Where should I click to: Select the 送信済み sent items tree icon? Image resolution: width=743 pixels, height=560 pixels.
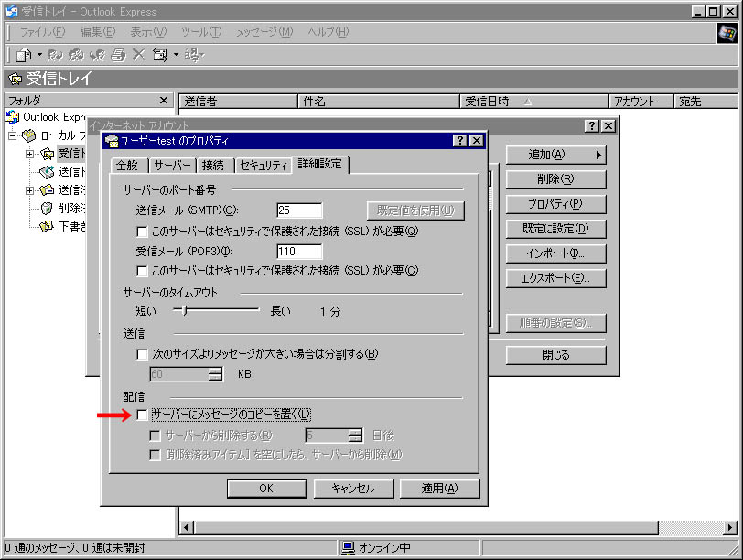point(47,190)
